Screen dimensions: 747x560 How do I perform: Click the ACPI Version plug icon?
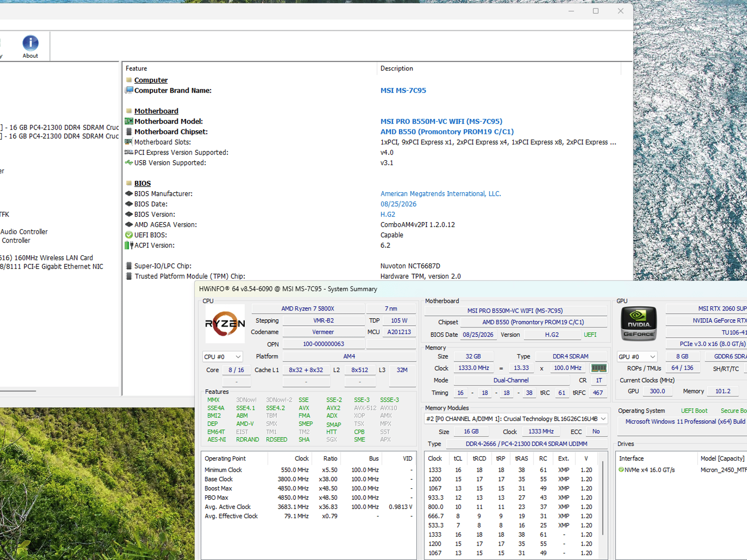click(129, 245)
